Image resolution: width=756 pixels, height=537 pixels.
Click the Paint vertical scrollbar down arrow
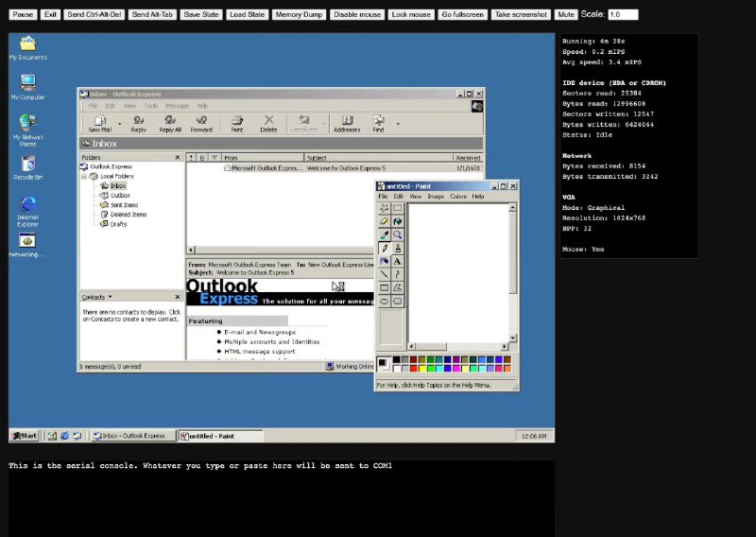click(512, 338)
